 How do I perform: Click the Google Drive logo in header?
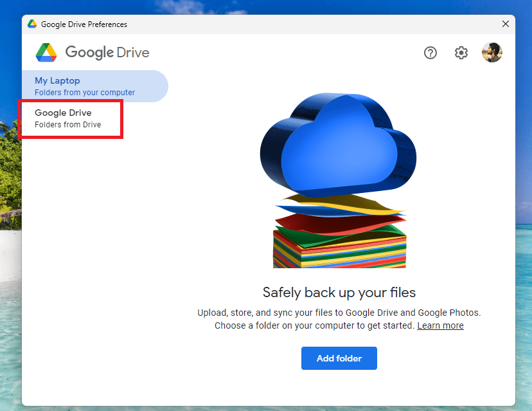pyautogui.click(x=93, y=52)
